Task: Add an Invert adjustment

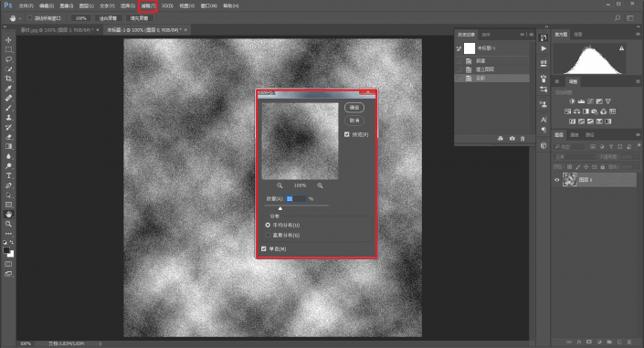Action: pos(572,121)
